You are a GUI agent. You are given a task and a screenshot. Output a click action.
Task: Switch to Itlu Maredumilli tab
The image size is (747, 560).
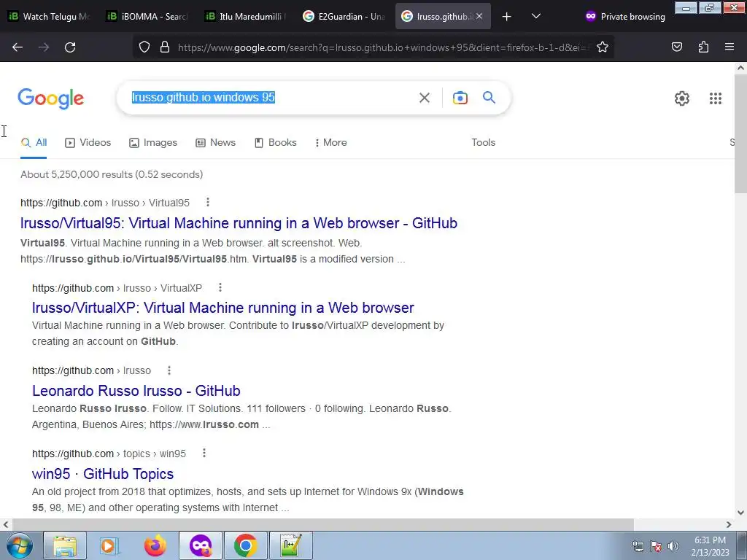246,16
